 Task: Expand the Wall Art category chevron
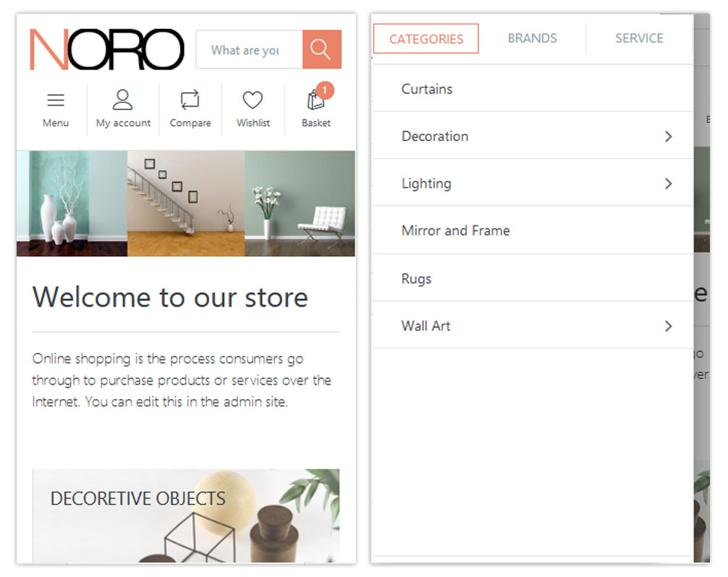[668, 326]
